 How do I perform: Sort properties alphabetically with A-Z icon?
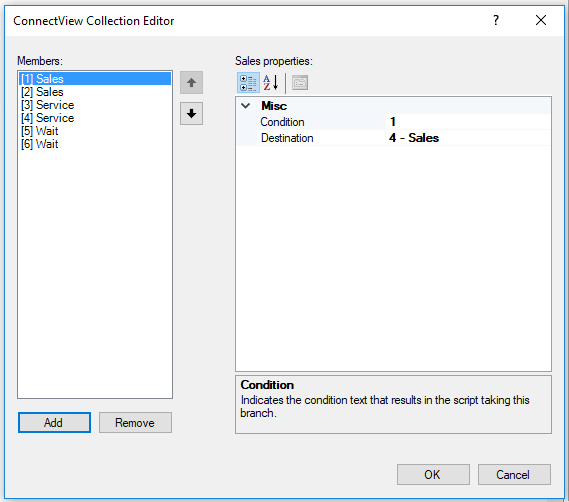click(x=271, y=83)
